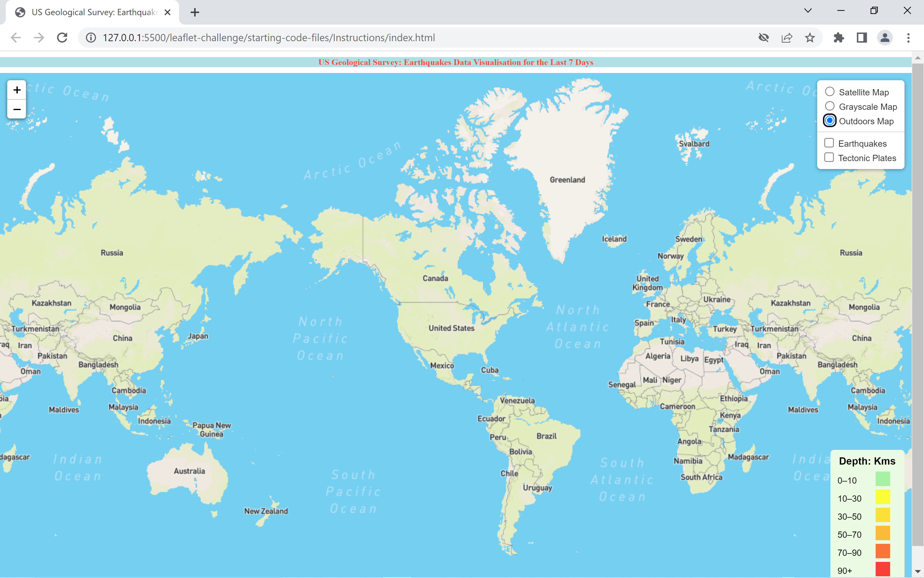Image resolution: width=924 pixels, height=578 pixels.
Task: Zoom out the map with minus button
Action: click(17, 109)
